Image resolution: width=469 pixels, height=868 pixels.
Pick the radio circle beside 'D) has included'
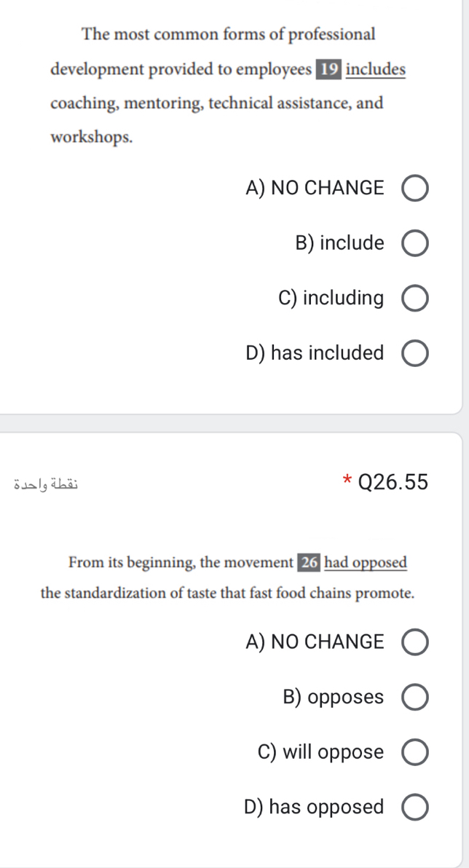point(414,354)
